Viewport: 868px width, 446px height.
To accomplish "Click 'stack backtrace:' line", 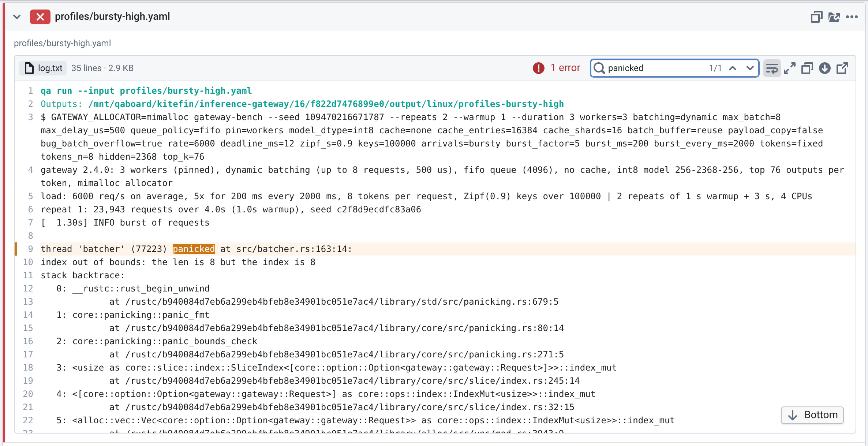I will coord(83,275).
